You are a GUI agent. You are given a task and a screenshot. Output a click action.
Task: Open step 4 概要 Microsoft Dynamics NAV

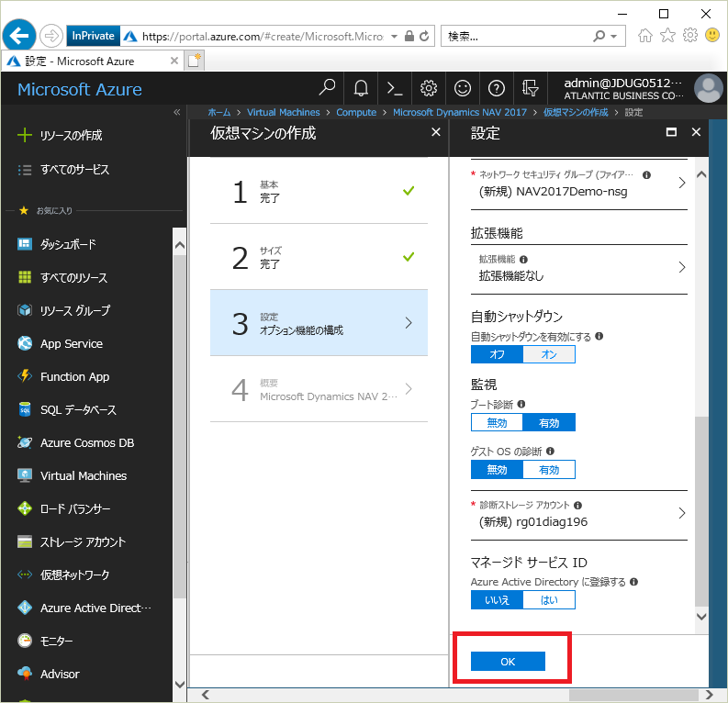coord(319,389)
